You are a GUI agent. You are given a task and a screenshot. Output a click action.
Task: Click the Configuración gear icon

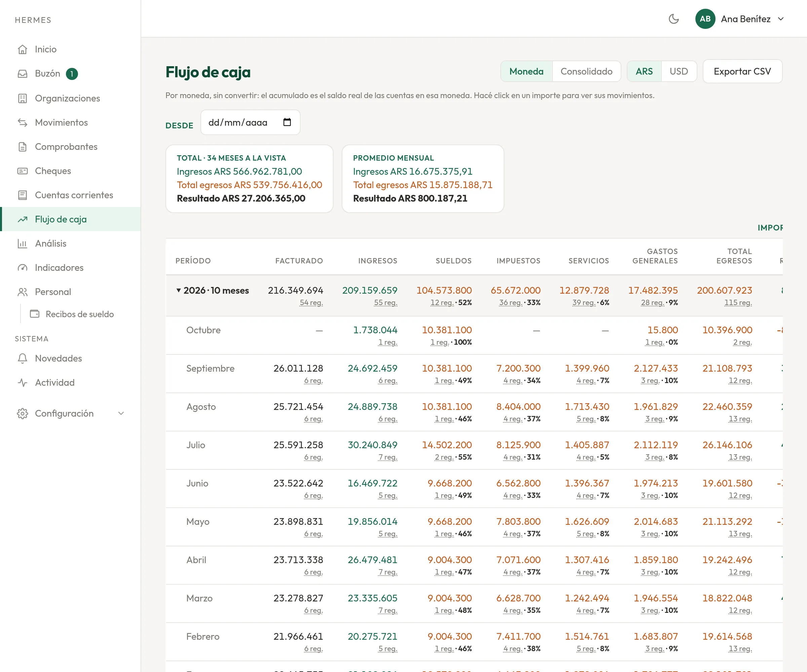pos(23,414)
